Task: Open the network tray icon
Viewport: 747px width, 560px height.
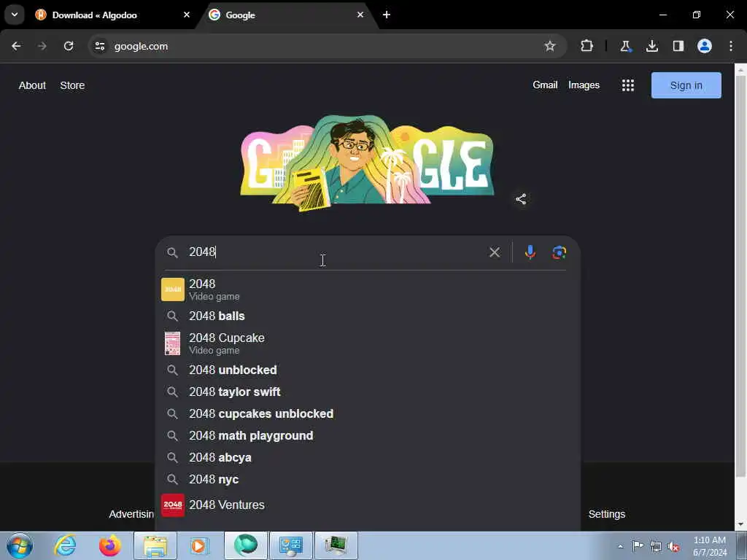Action: click(656, 546)
